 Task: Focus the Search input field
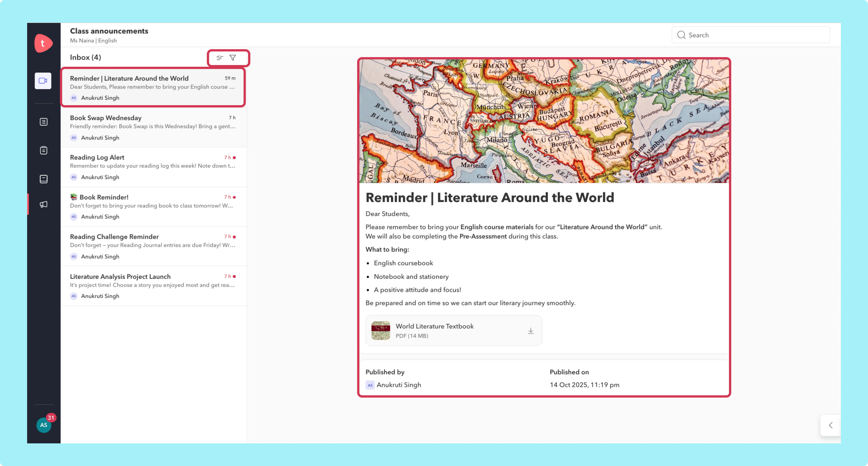[751, 35]
